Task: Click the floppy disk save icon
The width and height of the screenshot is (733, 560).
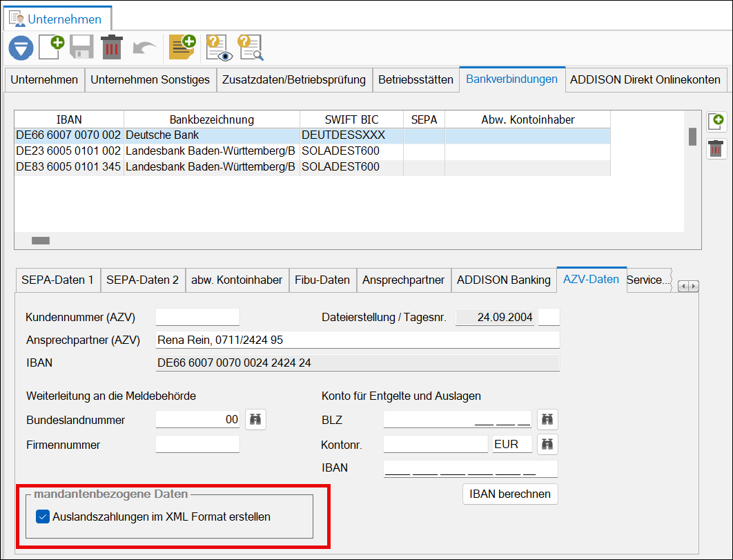Action: (82, 47)
